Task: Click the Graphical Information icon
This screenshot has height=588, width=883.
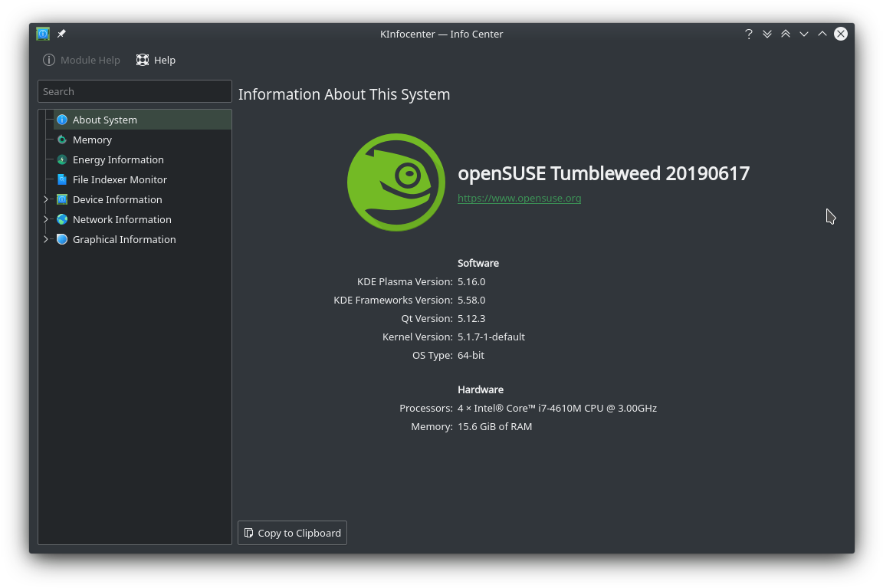Action: [x=62, y=239]
